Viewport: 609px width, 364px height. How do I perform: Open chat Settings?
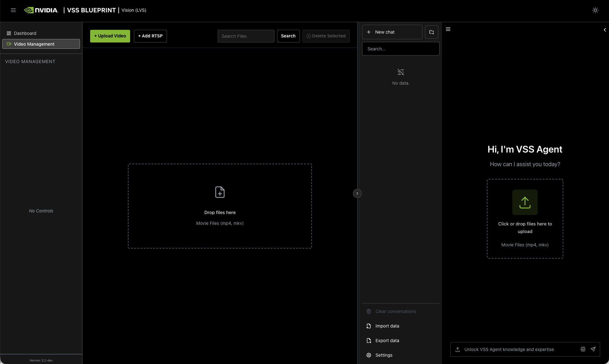click(x=401, y=355)
